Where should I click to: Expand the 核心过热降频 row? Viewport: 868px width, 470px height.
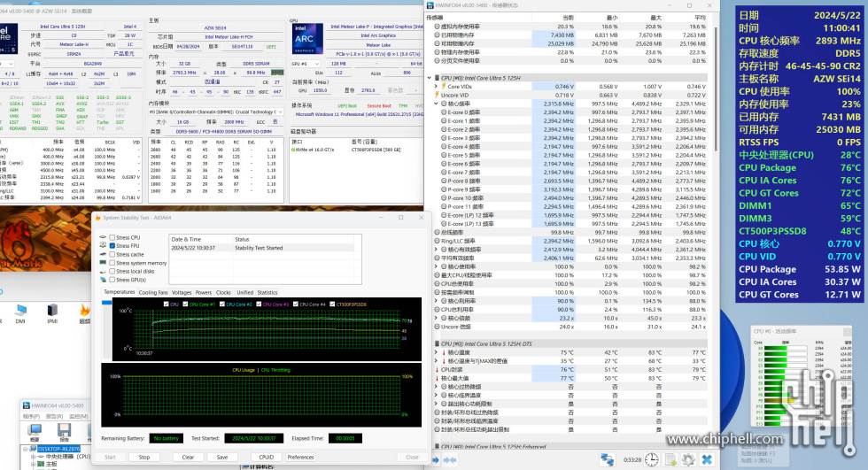(x=436, y=387)
